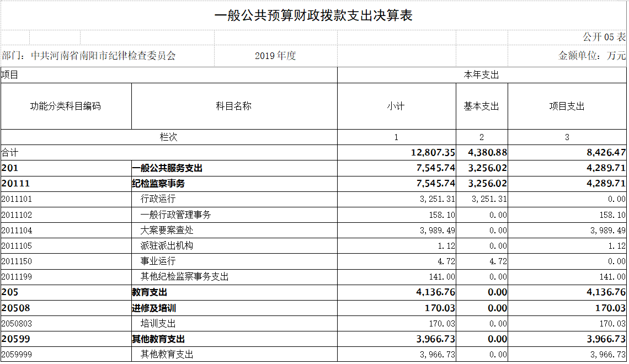
Task: Select the 小计 column header
Action: (x=397, y=106)
